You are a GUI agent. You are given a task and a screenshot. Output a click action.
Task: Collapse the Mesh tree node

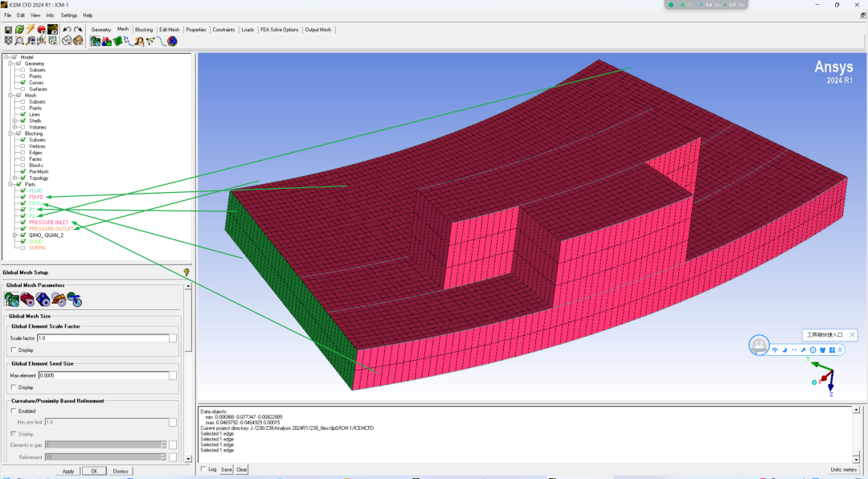10,96
